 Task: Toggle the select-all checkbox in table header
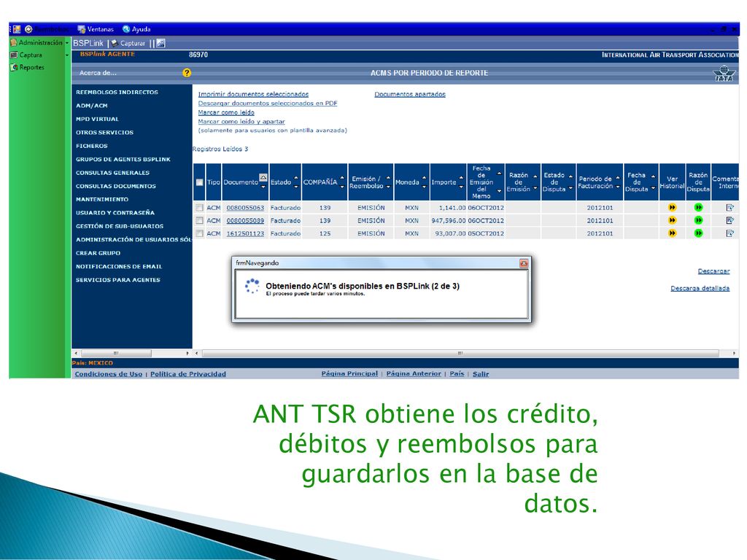pos(200,182)
